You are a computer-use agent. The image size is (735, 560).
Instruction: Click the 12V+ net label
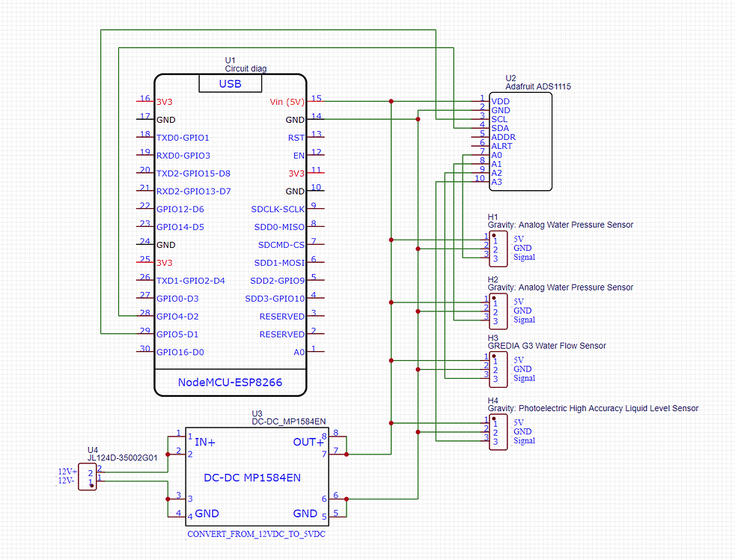tap(67, 472)
